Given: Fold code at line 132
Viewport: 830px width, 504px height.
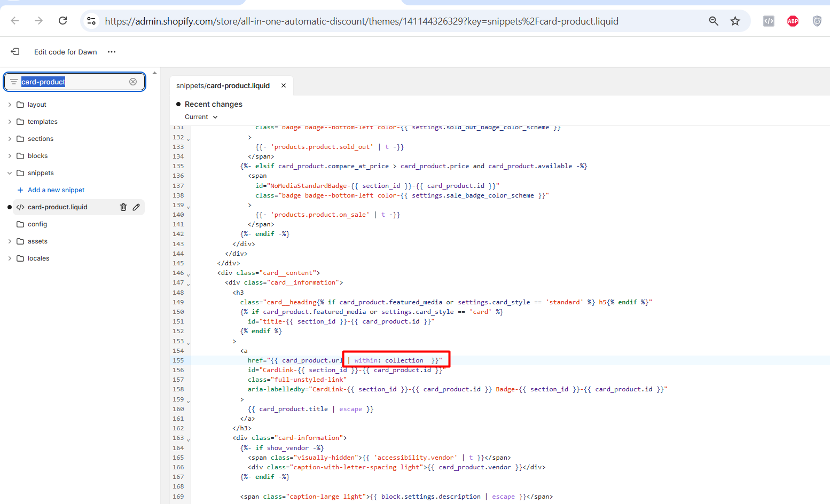Looking at the screenshot, I should click(x=188, y=139).
